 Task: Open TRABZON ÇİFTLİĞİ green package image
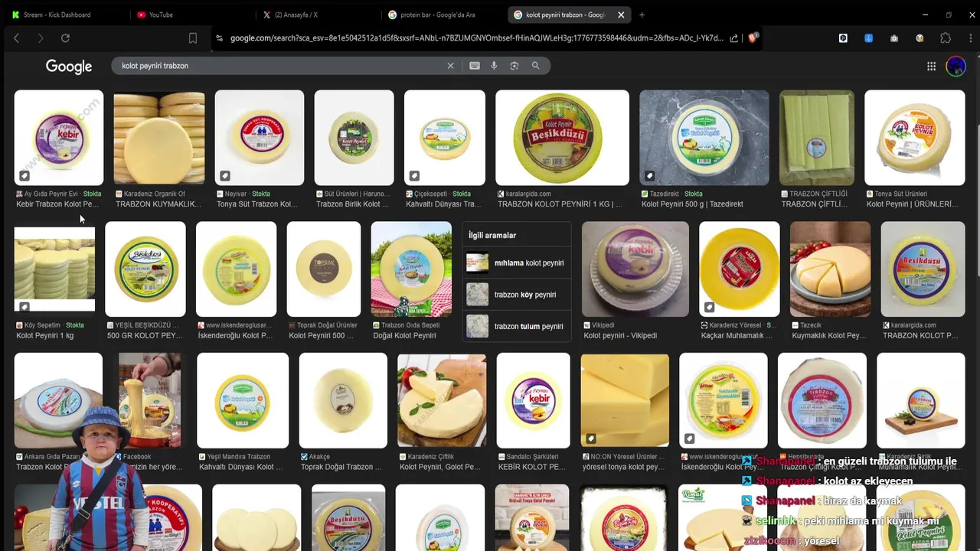(816, 138)
